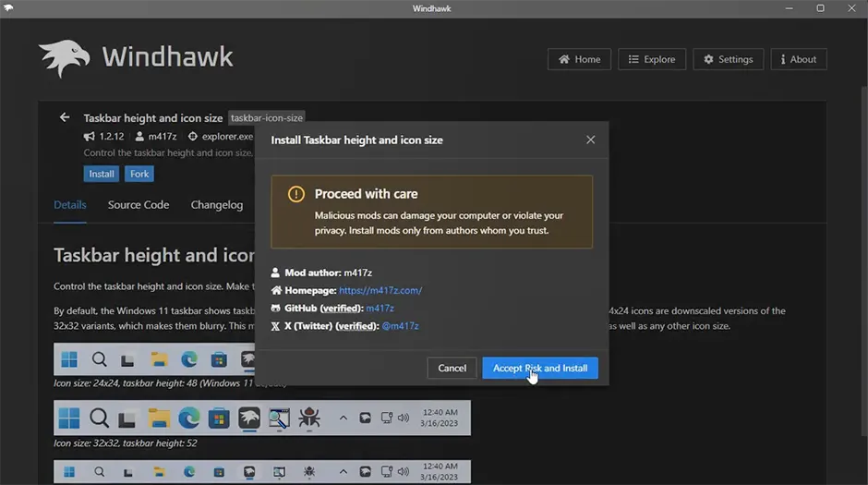Click the back arrow beside mod title
The image size is (868, 485).
65,117
